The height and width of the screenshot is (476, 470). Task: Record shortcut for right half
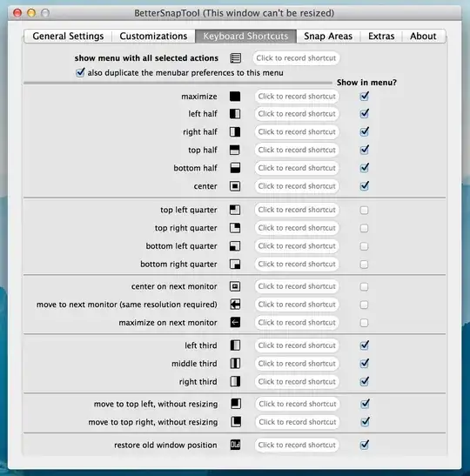(x=297, y=131)
